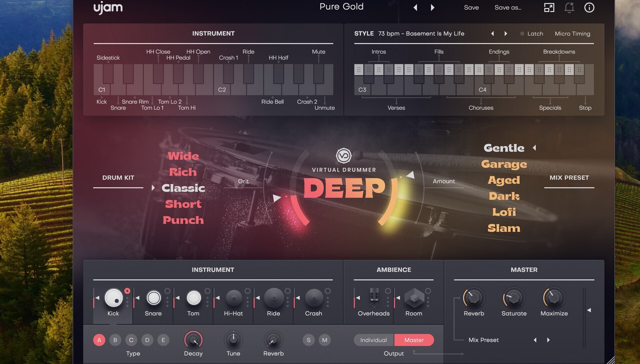This screenshot has height=364, width=640.
Task: Click the Save button
Action: pos(471,7)
